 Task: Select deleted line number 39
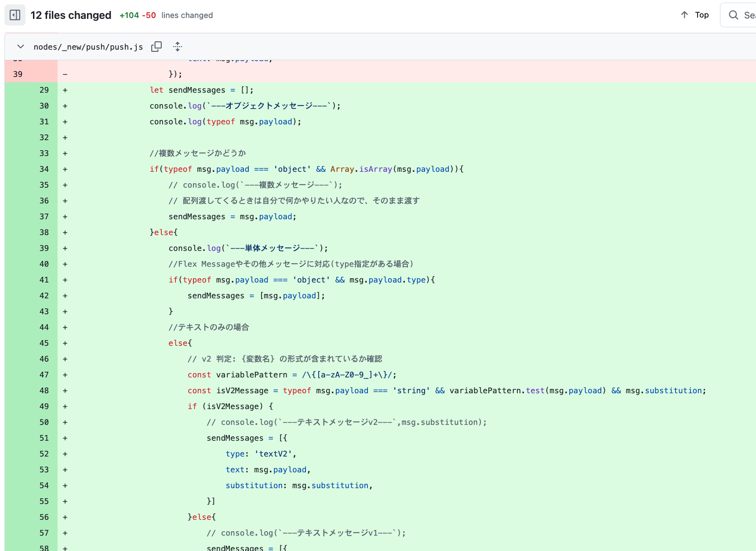pos(18,74)
